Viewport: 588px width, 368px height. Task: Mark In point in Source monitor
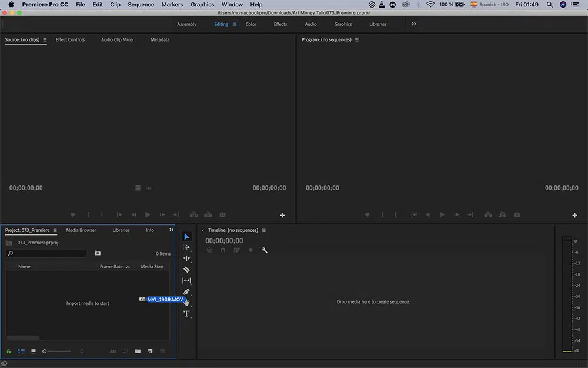tap(88, 214)
